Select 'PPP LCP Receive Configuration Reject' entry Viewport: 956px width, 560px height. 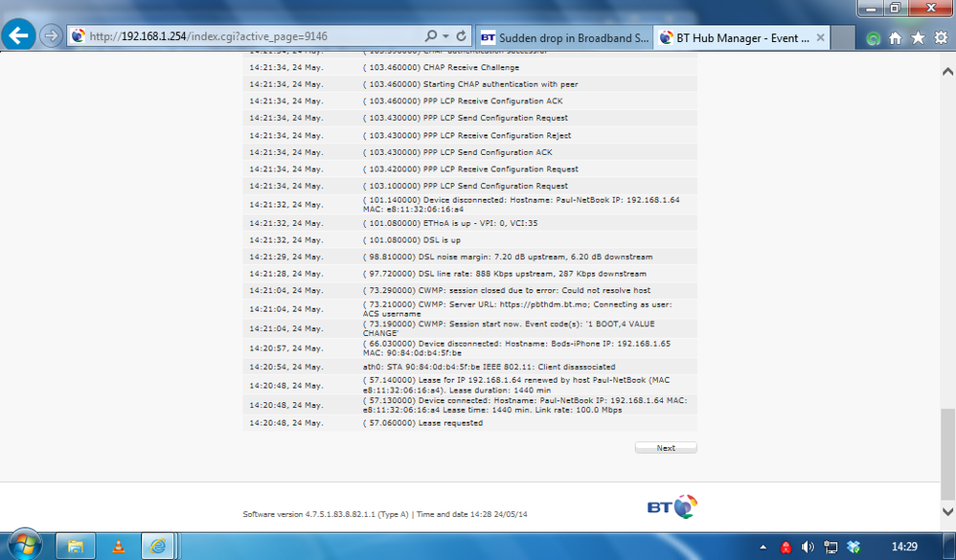click(x=469, y=135)
